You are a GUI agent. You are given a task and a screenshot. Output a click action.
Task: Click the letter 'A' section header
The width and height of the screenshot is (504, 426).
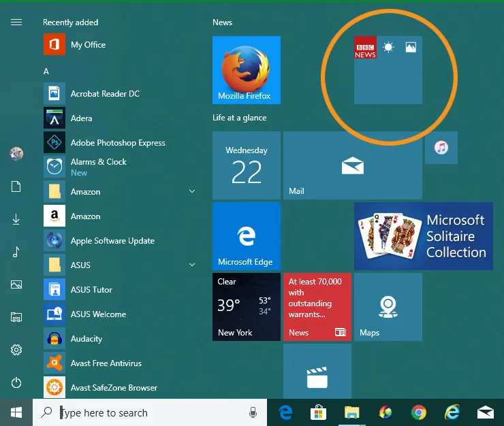[46, 71]
